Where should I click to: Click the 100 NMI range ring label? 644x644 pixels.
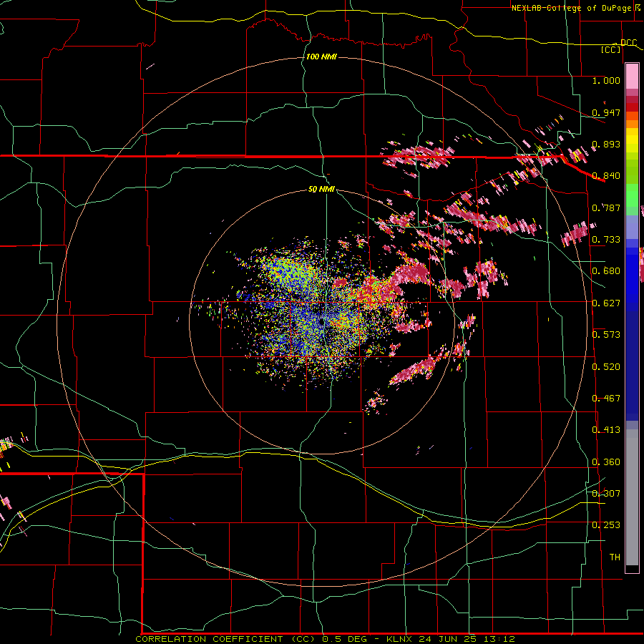pos(321,57)
